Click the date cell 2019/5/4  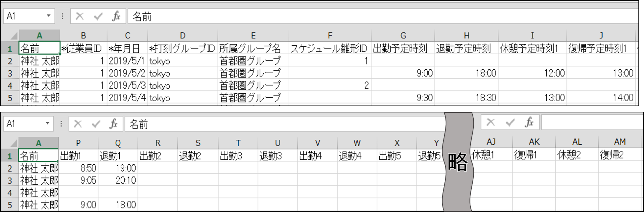(128, 98)
